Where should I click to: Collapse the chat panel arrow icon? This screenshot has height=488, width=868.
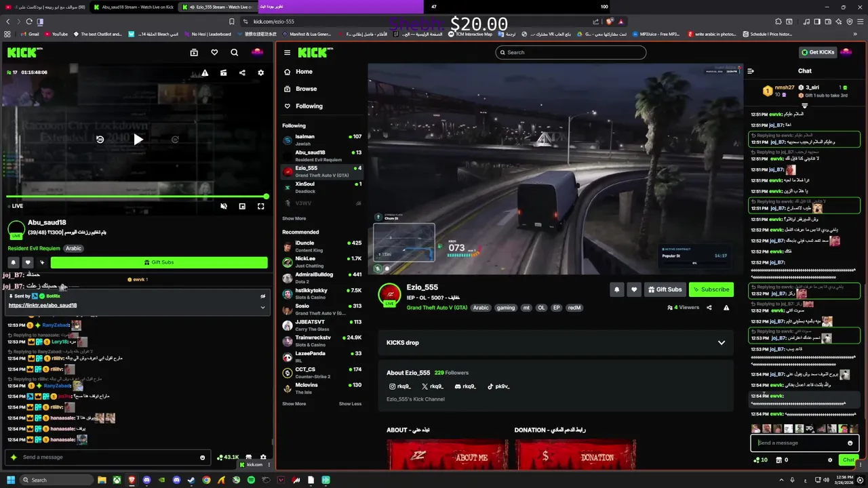coord(751,71)
